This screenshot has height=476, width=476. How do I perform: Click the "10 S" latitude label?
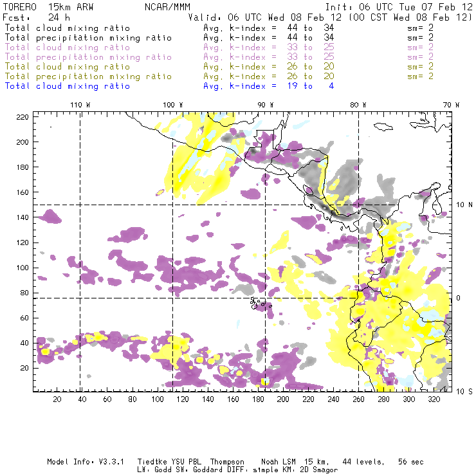[464, 392]
